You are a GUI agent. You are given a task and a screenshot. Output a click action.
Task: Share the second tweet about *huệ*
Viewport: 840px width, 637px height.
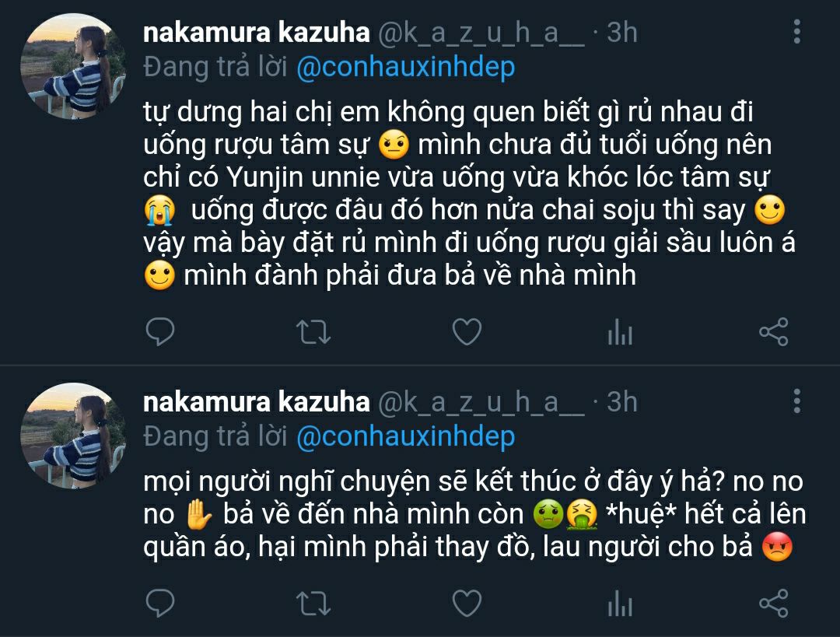773,604
